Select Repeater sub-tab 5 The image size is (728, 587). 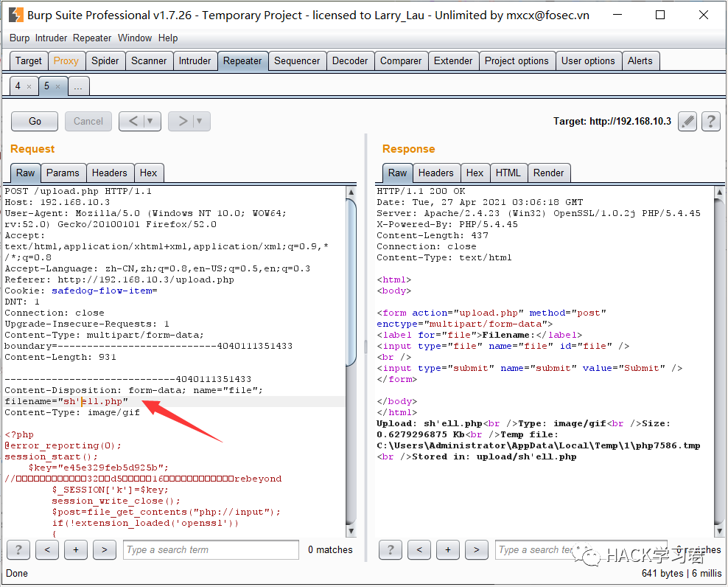coord(47,86)
